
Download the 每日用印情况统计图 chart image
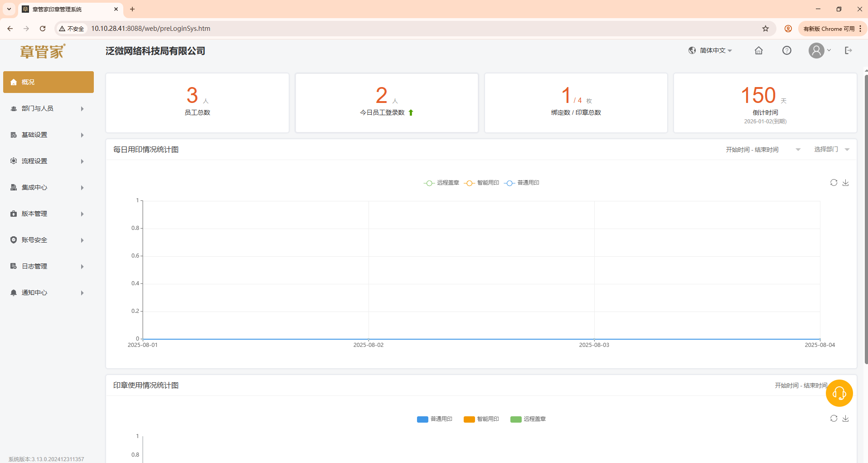845,182
